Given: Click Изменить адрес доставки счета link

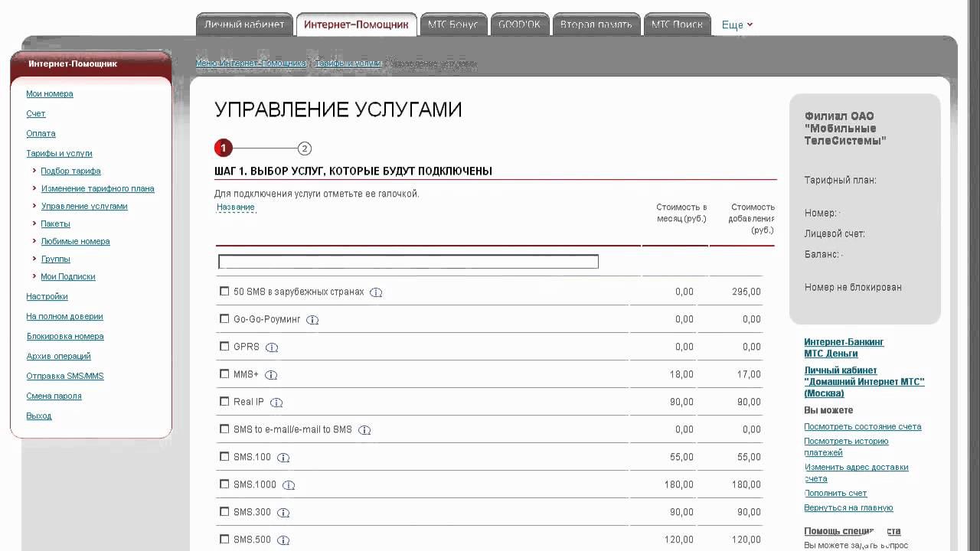Looking at the screenshot, I should [856, 472].
